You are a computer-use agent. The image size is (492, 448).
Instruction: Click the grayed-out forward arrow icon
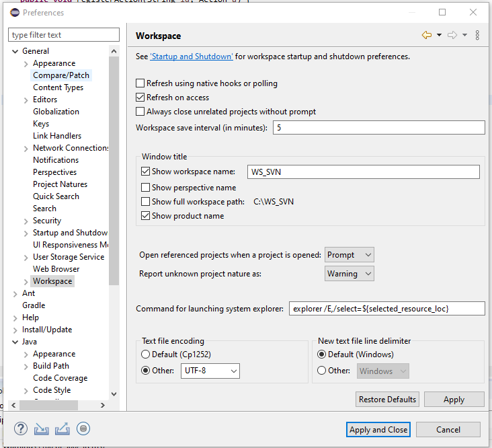452,36
